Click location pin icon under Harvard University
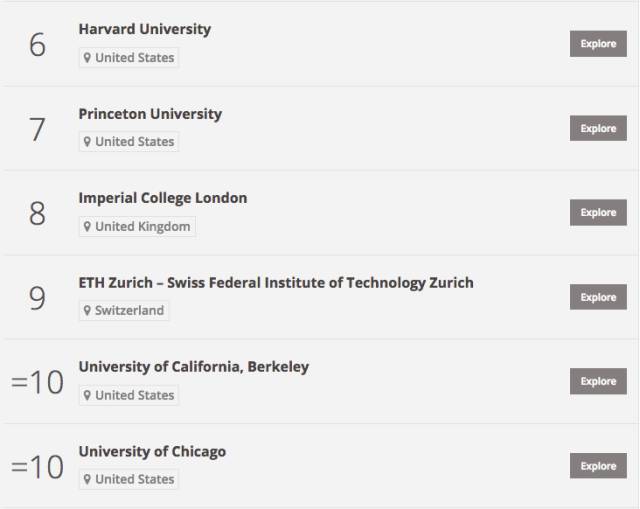This screenshot has height=509, width=640. 87,58
